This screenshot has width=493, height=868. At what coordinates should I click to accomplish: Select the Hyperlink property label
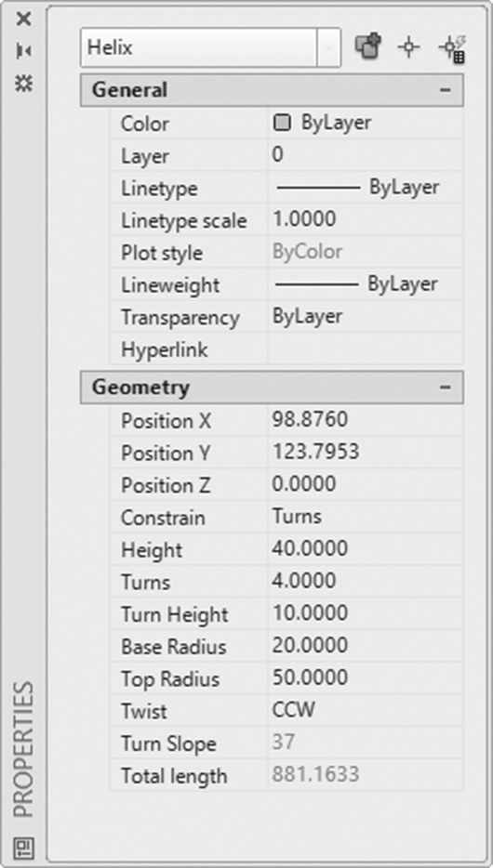(x=165, y=349)
